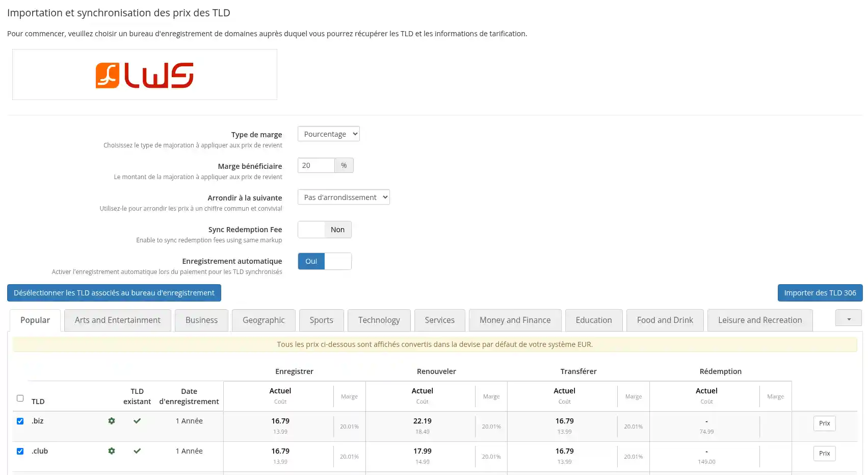Select the LWS registrar logo
This screenshot has height=475, width=868.
click(x=145, y=74)
